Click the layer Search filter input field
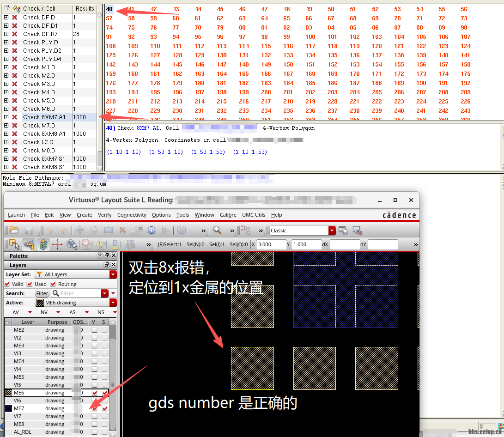Viewport: 504px width, 437px height. 80,293
